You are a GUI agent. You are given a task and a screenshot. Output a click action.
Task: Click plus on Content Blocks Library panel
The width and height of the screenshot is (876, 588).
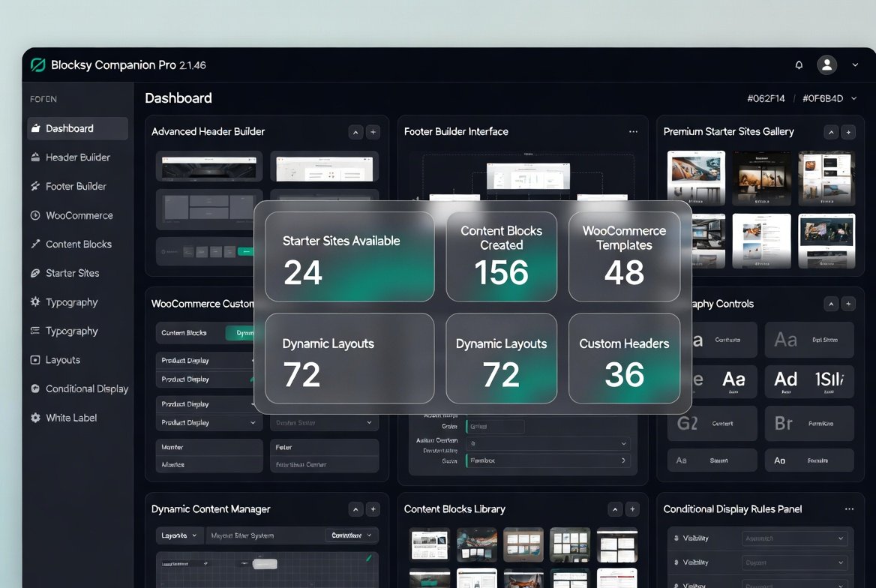tap(631, 509)
